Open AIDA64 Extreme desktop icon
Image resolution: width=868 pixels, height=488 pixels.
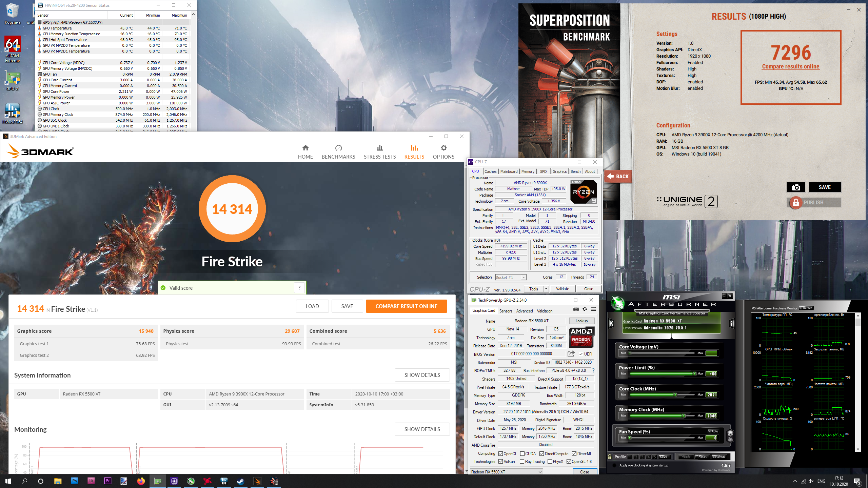[13, 49]
